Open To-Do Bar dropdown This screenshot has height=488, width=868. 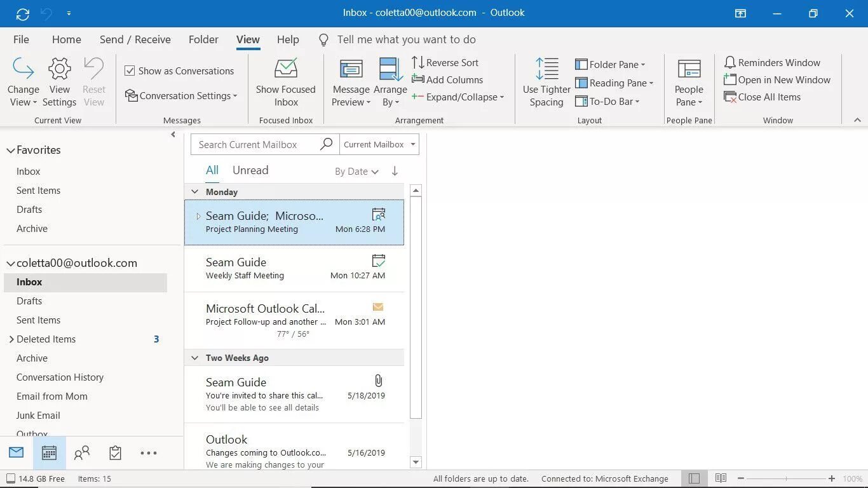(607, 101)
